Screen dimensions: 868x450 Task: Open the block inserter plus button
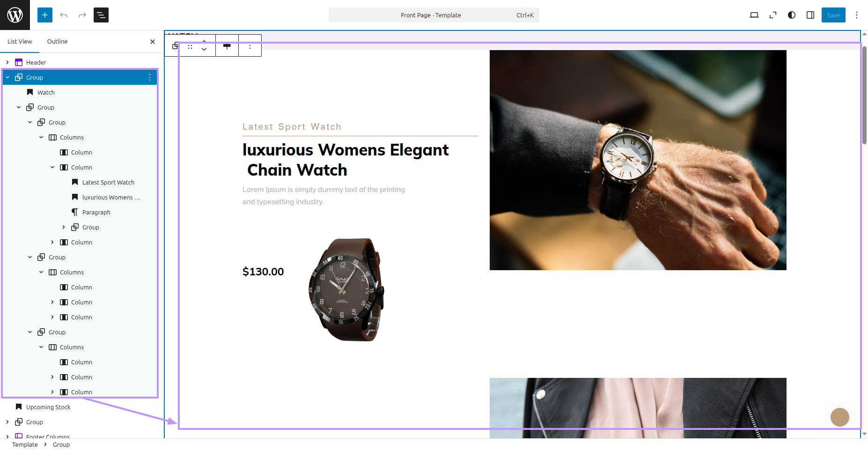point(45,15)
